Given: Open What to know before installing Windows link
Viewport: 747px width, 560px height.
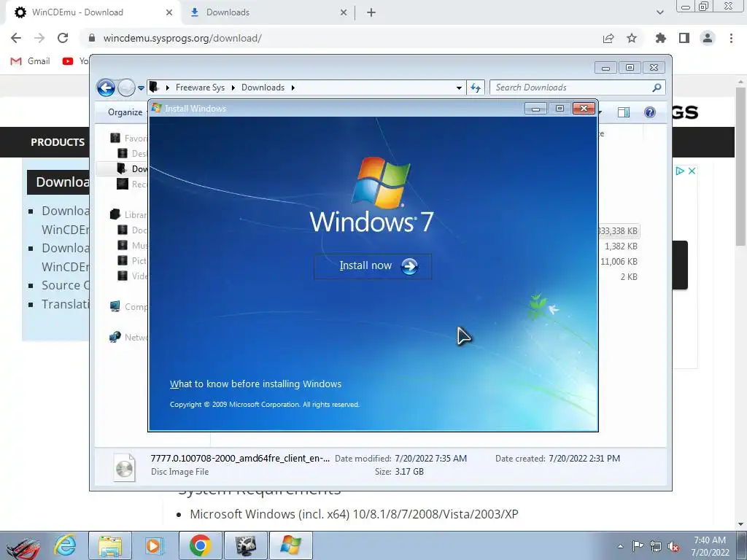Looking at the screenshot, I should (255, 384).
